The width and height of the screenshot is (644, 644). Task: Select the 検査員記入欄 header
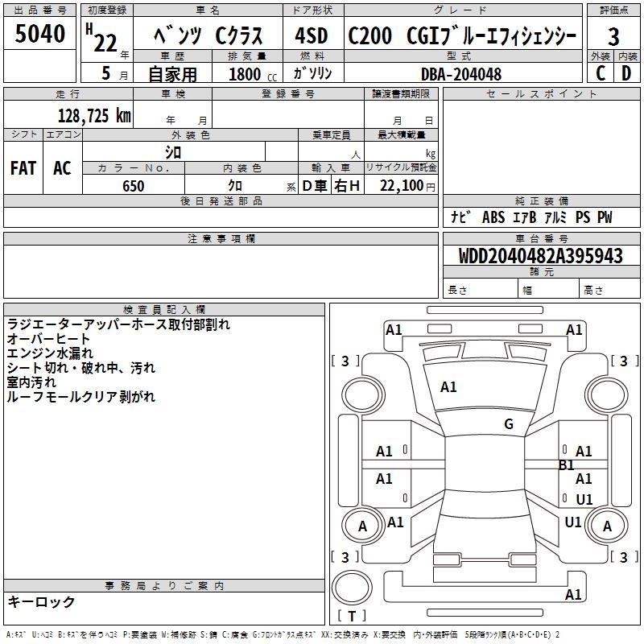point(164,310)
